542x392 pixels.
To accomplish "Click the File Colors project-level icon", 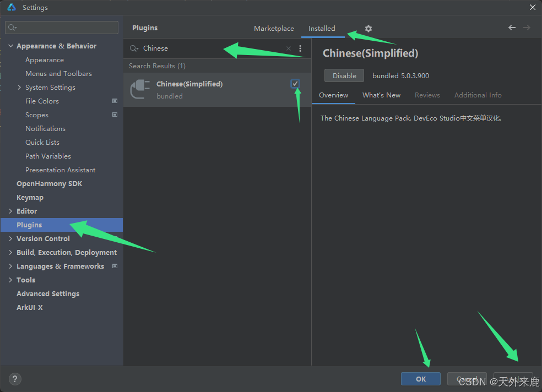I will 115,101.
